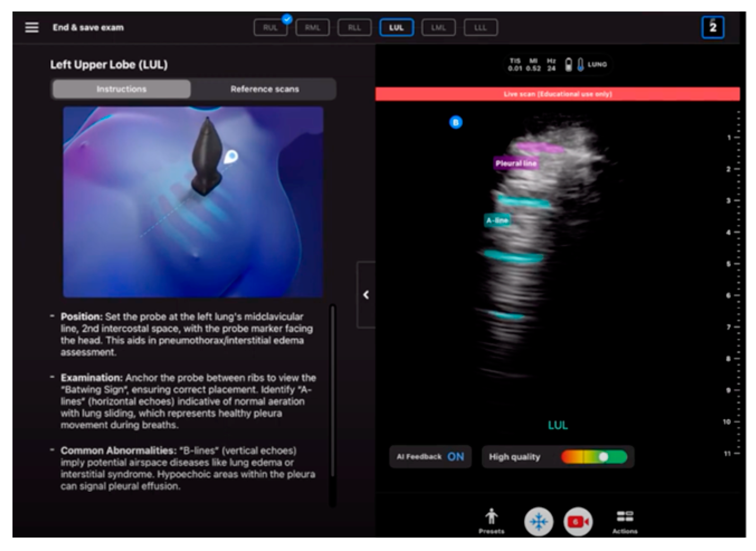
Task: Click the Hz 24 readout
Action: (551, 64)
